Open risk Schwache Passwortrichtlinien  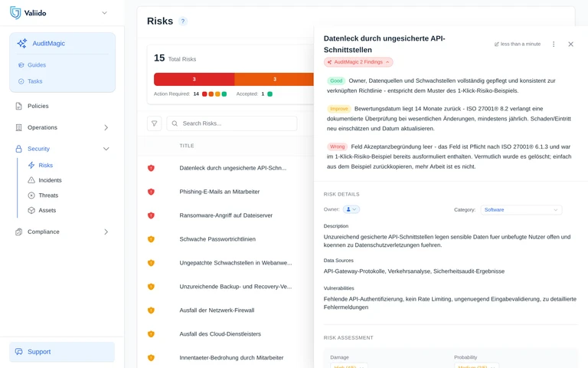tap(217, 239)
